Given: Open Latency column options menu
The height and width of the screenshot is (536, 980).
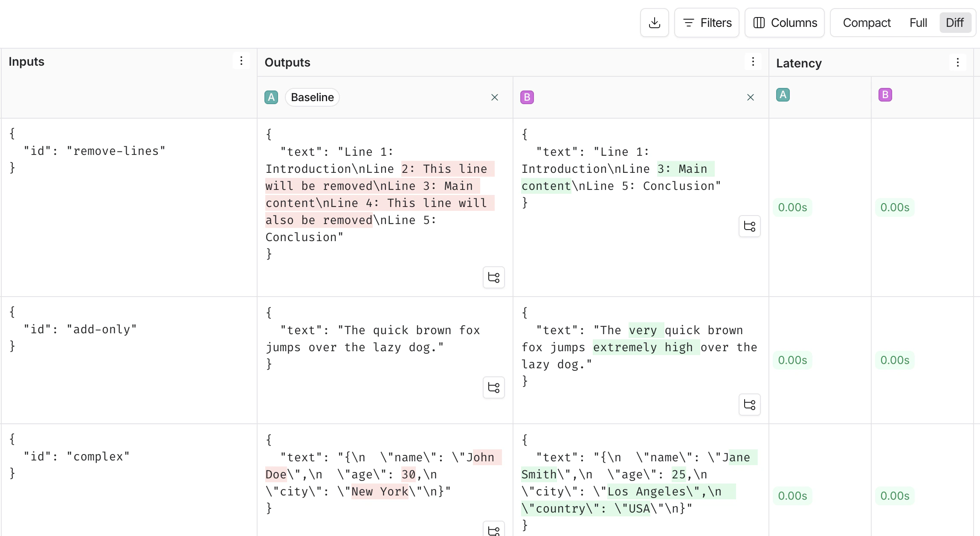Looking at the screenshot, I should tap(958, 63).
